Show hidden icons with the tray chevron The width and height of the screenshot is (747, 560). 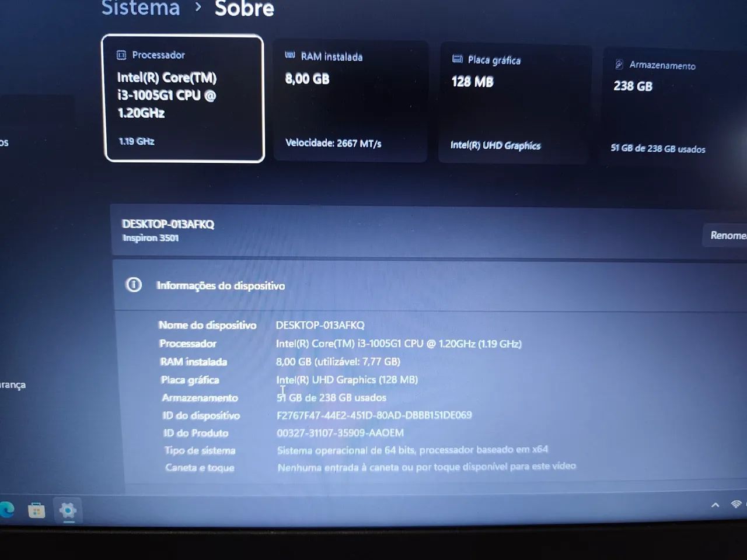715,505
